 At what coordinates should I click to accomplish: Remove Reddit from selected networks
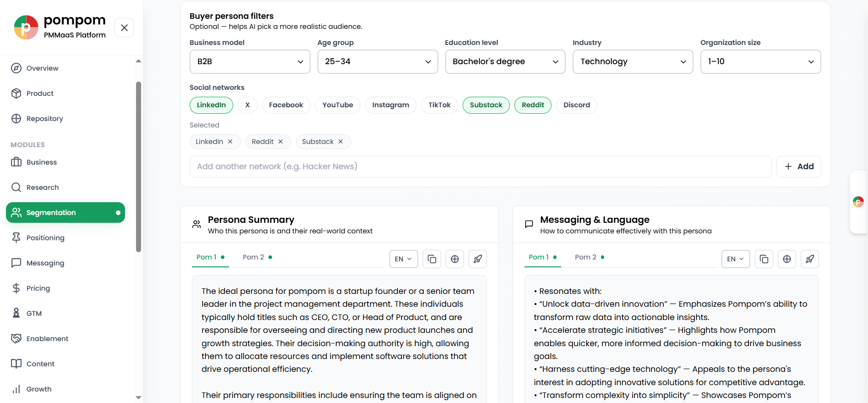[281, 142]
